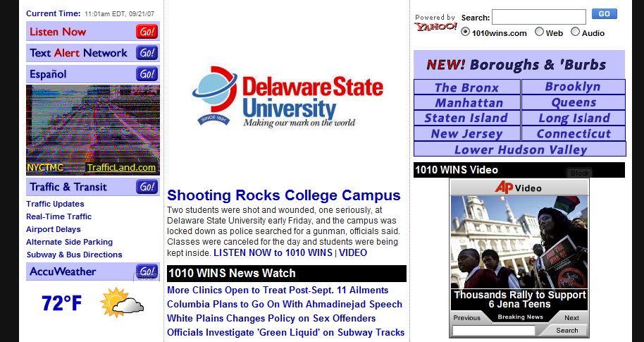Open Traffic & Transit with its Go! button
Image resolution: width=644 pixels, height=342 pixels.
[x=147, y=187]
